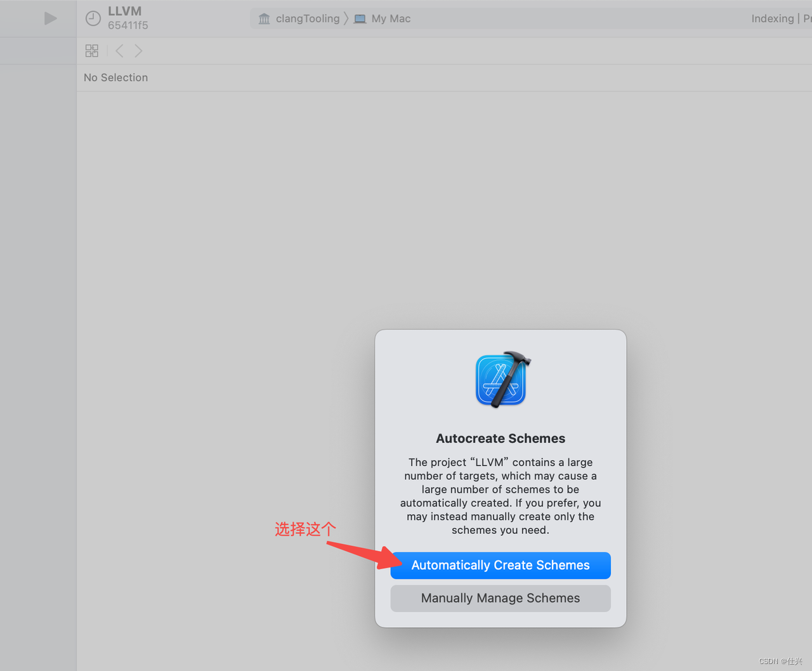Click the Indexing activity status
The height and width of the screenshot is (671, 812).
[x=772, y=18]
